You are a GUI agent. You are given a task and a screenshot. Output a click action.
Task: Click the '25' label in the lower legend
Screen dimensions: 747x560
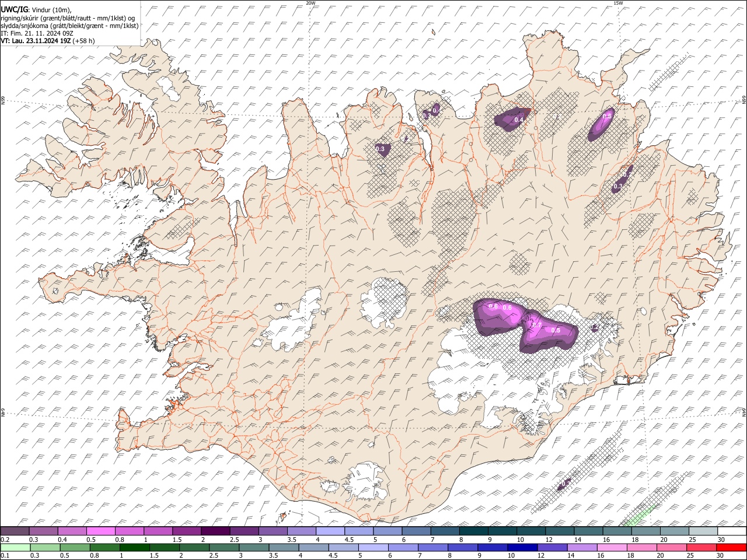690,555
